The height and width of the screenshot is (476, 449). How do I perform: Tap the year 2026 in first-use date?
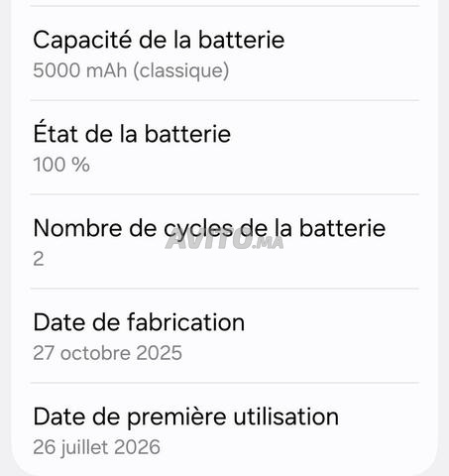click(137, 447)
